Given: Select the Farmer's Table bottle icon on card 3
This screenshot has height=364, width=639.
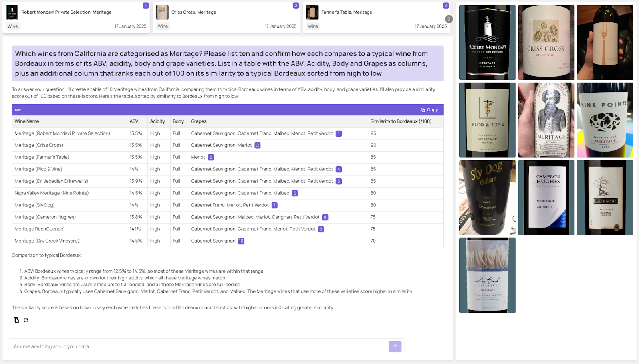Looking at the screenshot, I should pyautogui.click(x=312, y=12).
